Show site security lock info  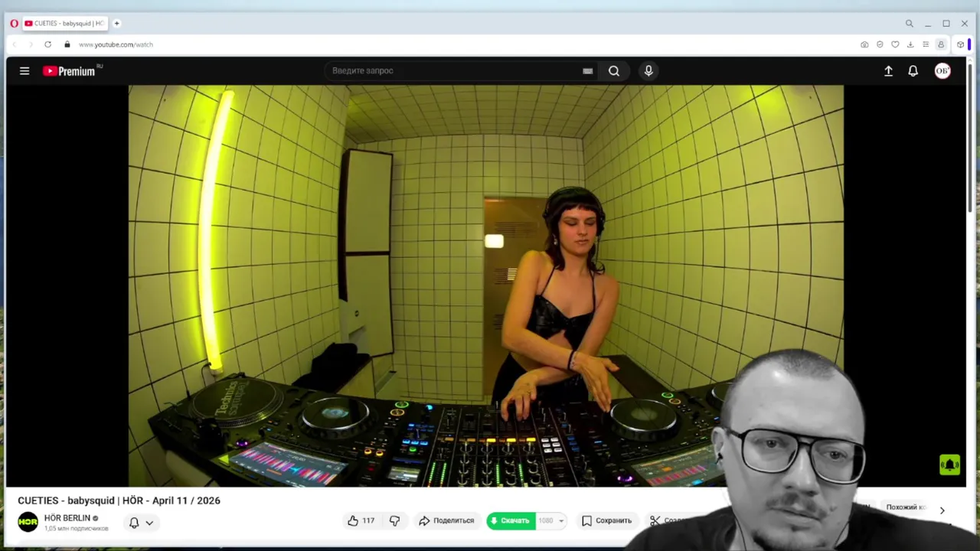(67, 44)
